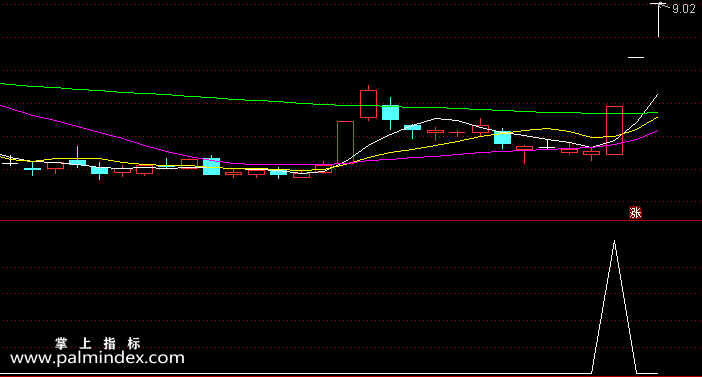Click the short white dash candle below 9.02
Screen dimensions: 702x377
[636, 57]
